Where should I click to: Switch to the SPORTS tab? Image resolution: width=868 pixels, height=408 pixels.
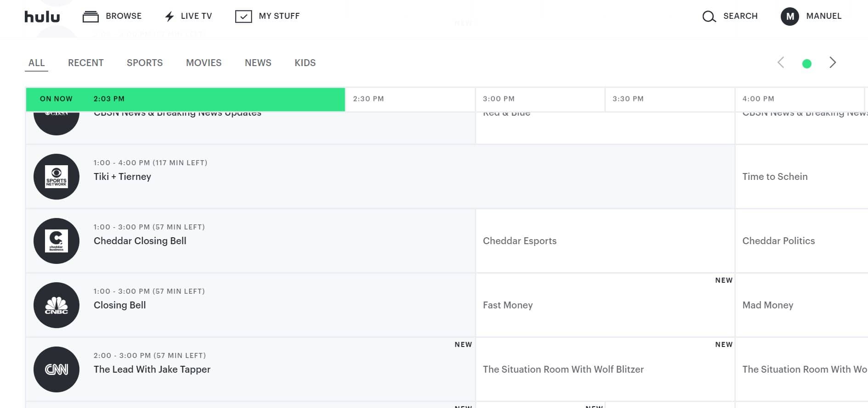145,63
